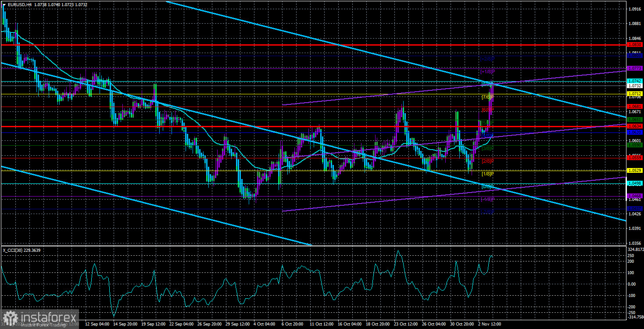Click the red 1.0681 price label
This screenshot has width=644, height=329.
coord(635,106)
